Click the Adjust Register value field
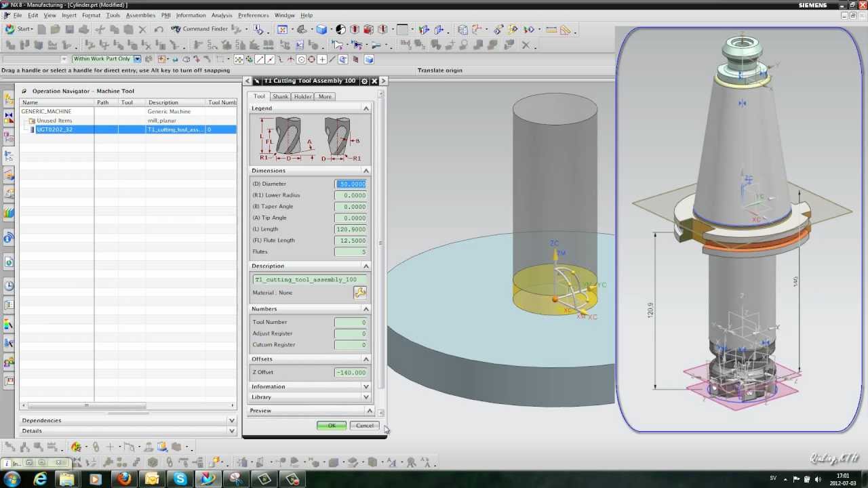 [x=351, y=333]
